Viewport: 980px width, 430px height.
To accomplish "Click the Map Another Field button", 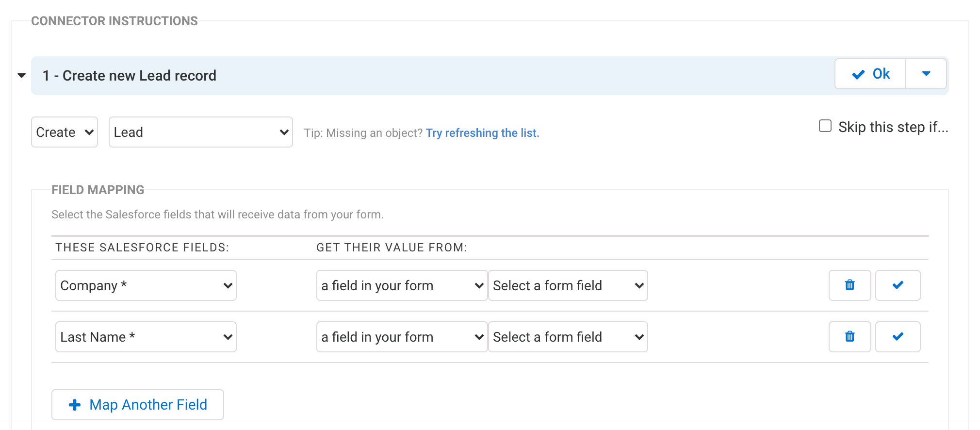I will tap(138, 405).
